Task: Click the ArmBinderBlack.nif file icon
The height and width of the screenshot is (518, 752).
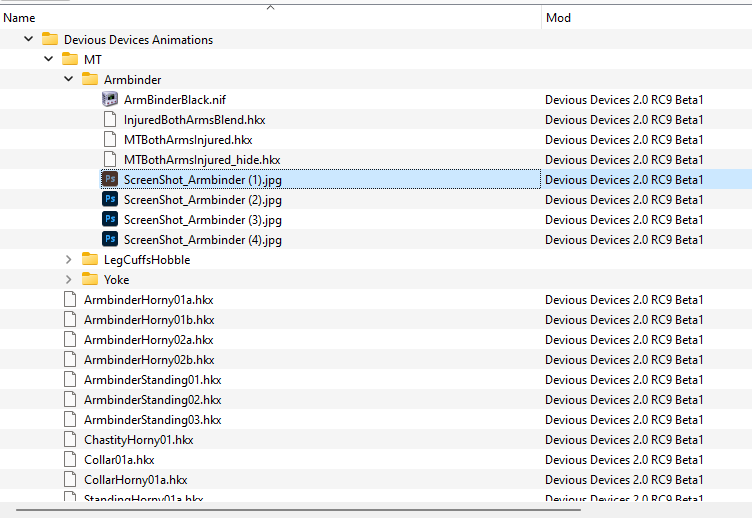Action: [110, 99]
